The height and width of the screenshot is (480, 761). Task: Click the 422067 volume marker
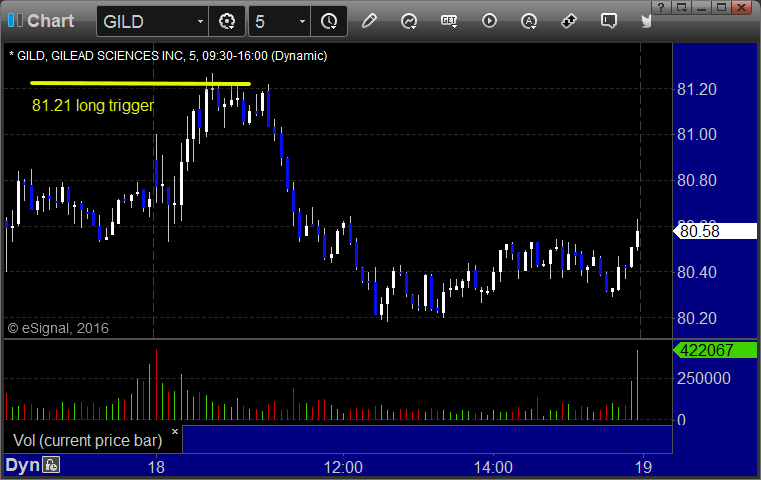pyautogui.click(x=715, y=350)
